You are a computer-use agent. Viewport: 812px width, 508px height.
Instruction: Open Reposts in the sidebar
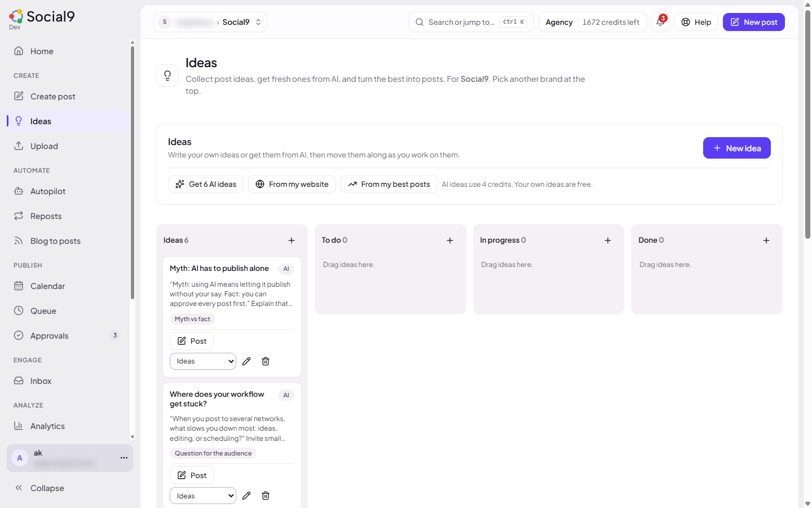(68, 216)
